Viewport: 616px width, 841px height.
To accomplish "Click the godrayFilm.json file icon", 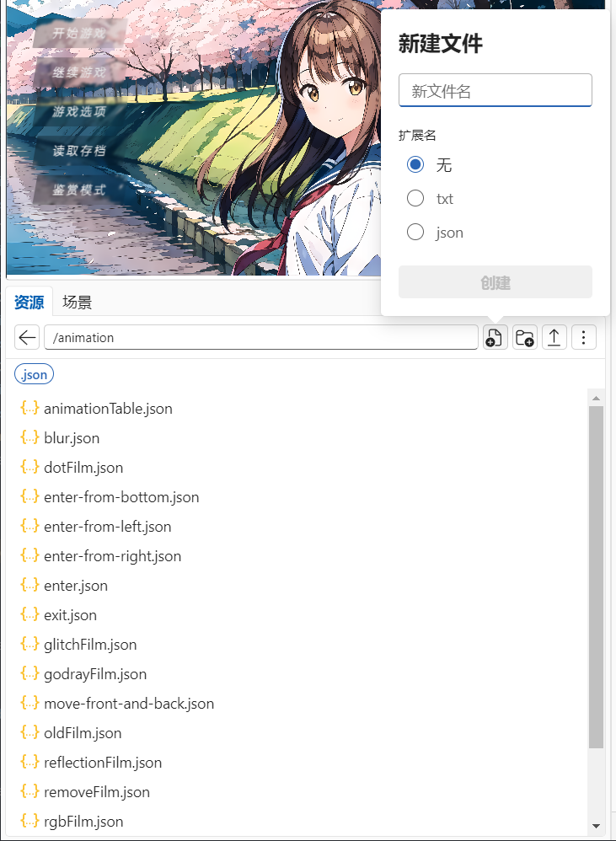I will [29, 673].
